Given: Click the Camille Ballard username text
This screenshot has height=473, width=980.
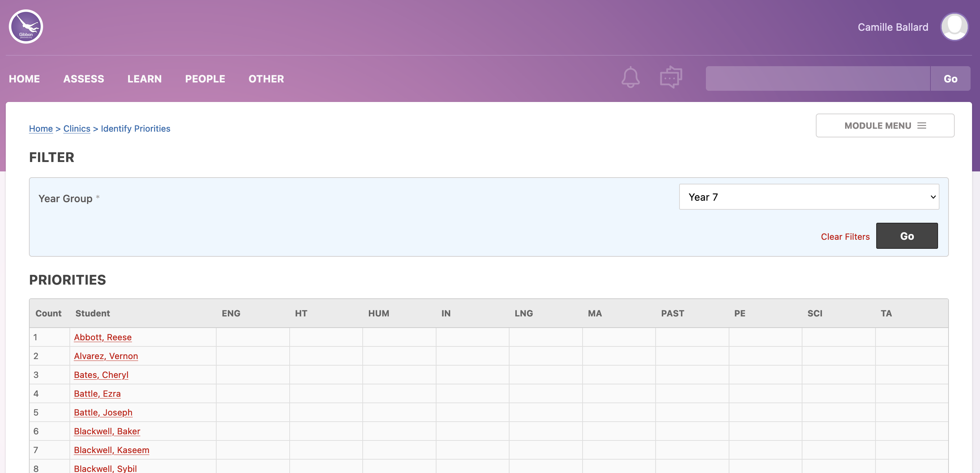Looking at the screenshot, I should pyautogui.click(x=893, y=27).
